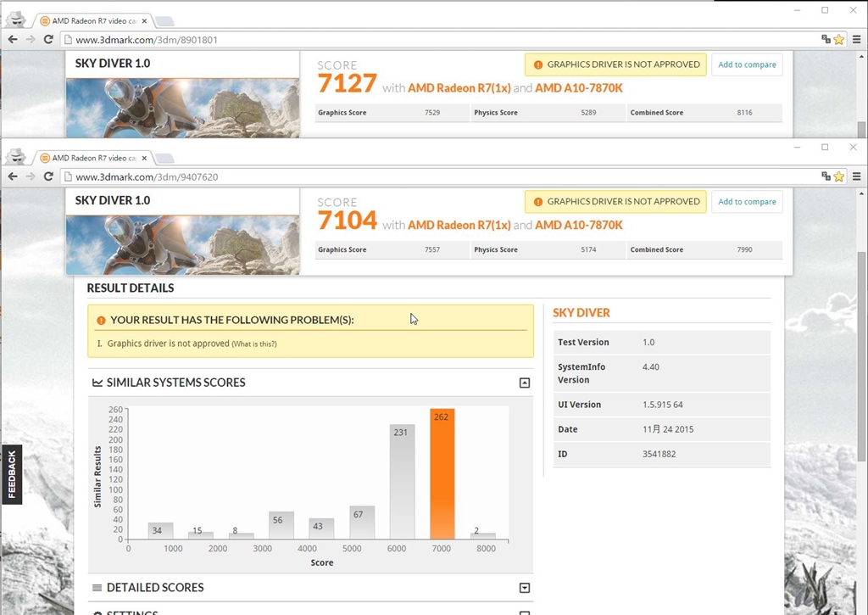
Task: Click the Sky Diver thumbnail for score 7104
Action: pos(183,245)
